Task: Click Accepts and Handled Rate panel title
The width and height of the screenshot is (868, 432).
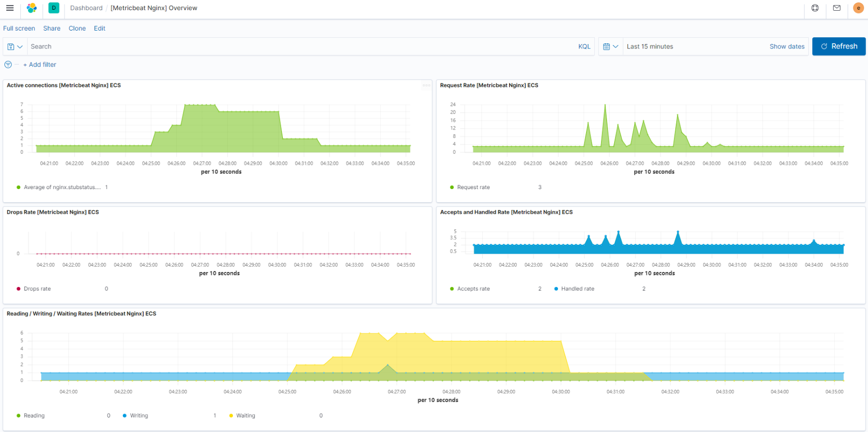Action: pyautogui.click(x=506, y=212)
